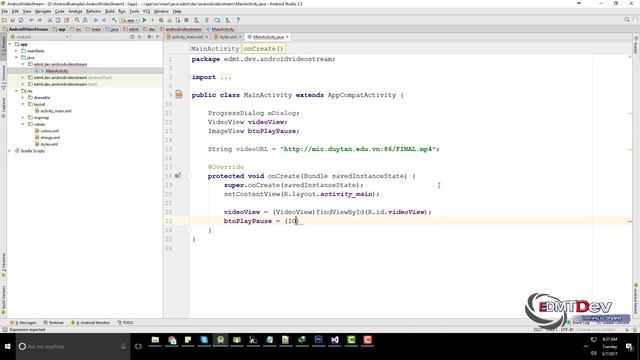
Task: Collapse the java folder node
Action: pyautogui.click(x=16, y=58)
